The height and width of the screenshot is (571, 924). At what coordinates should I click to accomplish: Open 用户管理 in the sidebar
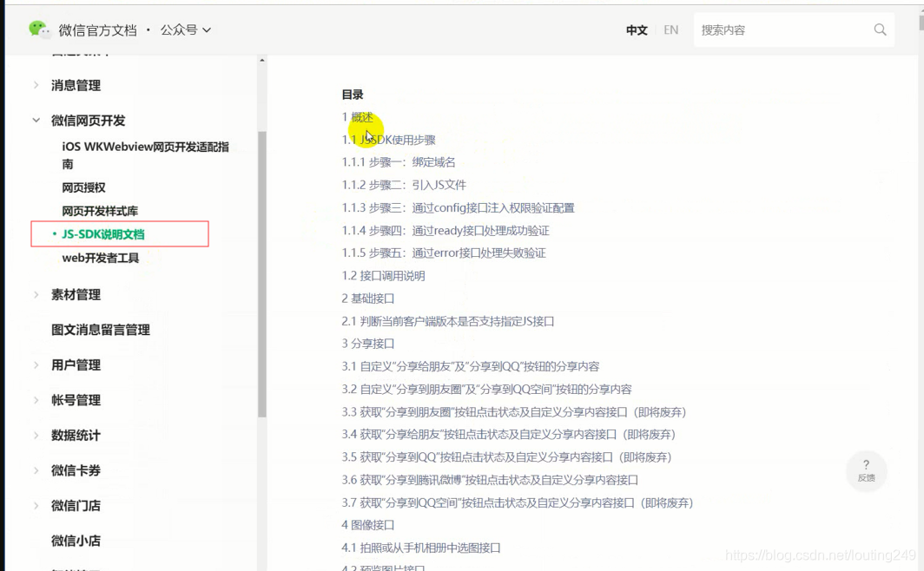pyautogui.click(x=76, y=365)
